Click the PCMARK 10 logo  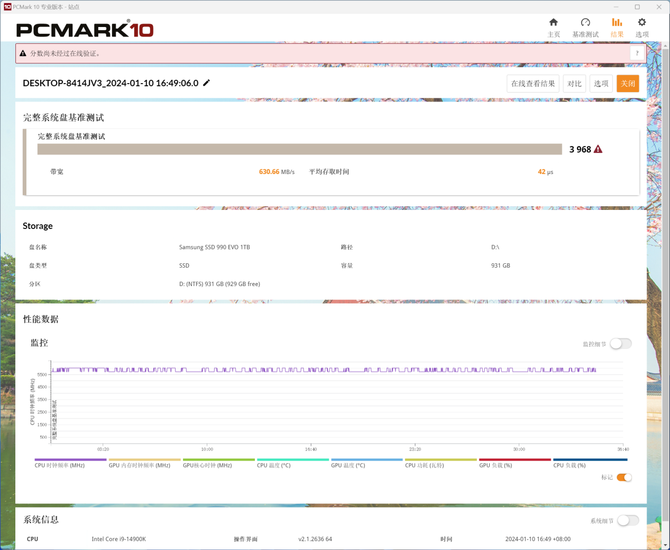[85, 29]
